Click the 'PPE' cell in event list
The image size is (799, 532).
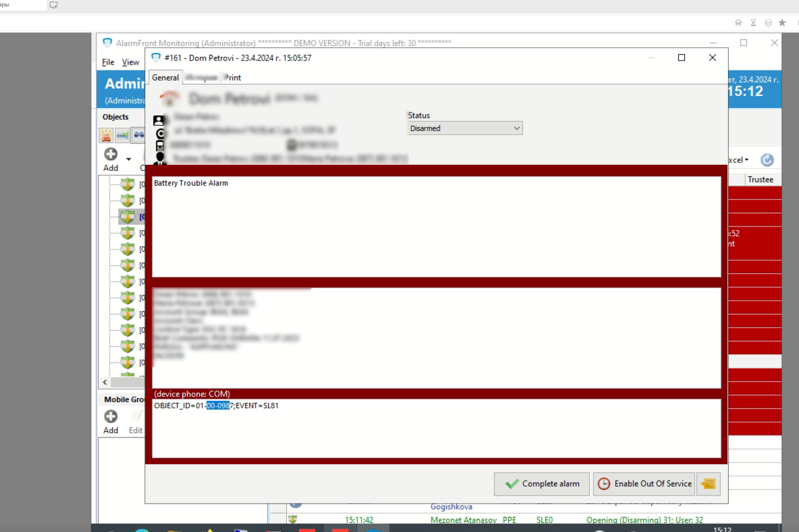[509, 520]
